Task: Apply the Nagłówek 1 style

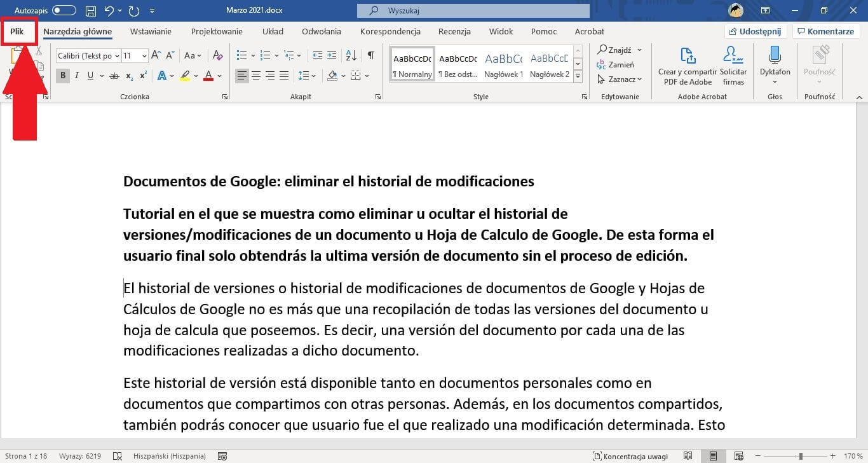Action: 504,64
